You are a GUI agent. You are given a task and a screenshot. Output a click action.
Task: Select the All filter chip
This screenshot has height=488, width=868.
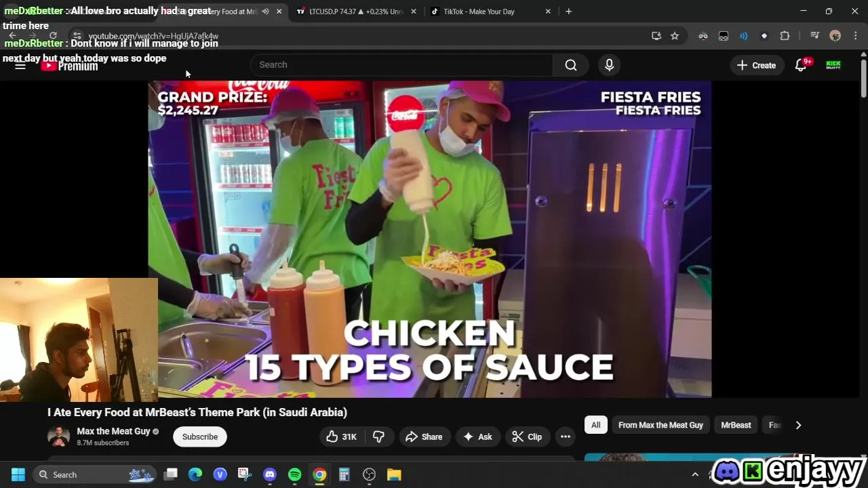coord(595,425)
